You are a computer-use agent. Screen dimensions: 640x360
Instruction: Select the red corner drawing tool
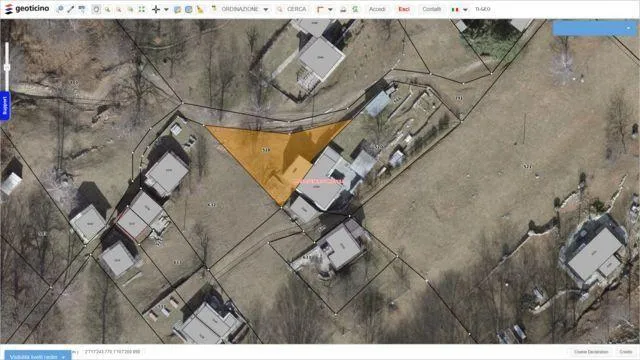(320, 9)
